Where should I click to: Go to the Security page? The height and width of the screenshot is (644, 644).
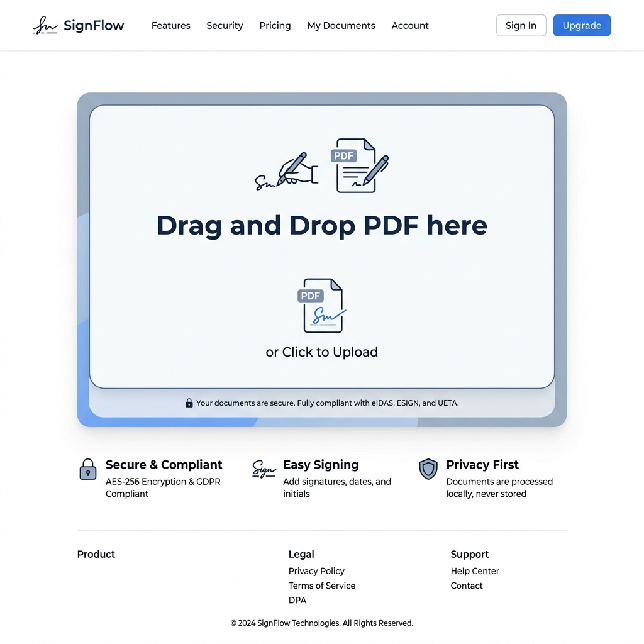click(x=225, y=25)
